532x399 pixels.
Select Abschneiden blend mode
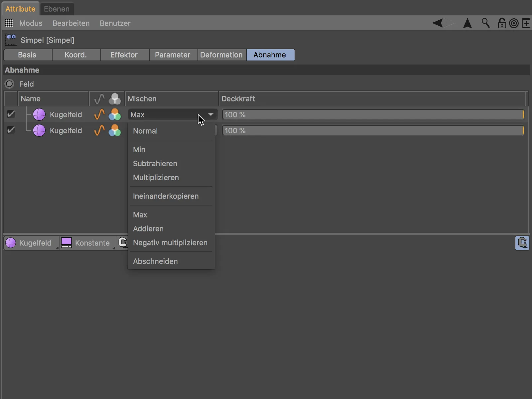171,261
